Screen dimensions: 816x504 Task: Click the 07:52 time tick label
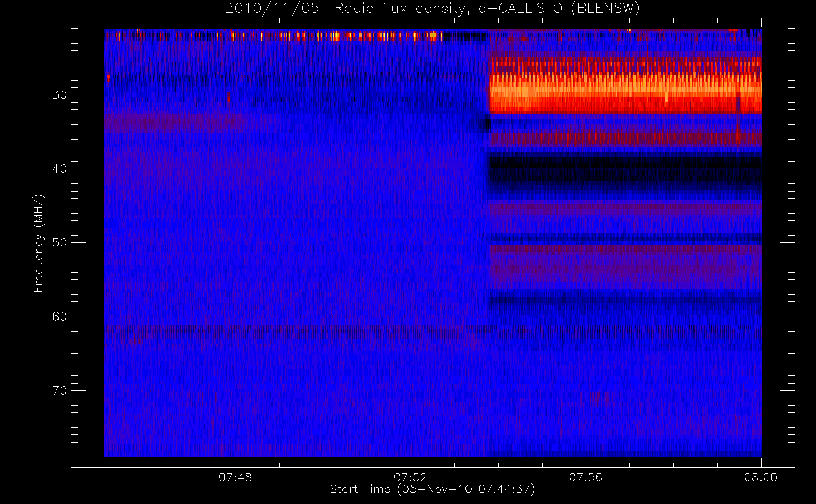[x=410, y=477]
